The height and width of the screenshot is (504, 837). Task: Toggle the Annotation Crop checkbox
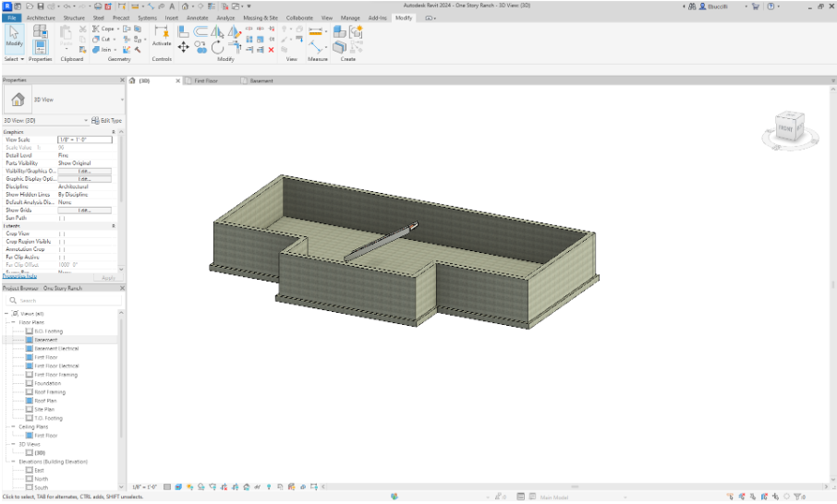[x=62, y=249]
